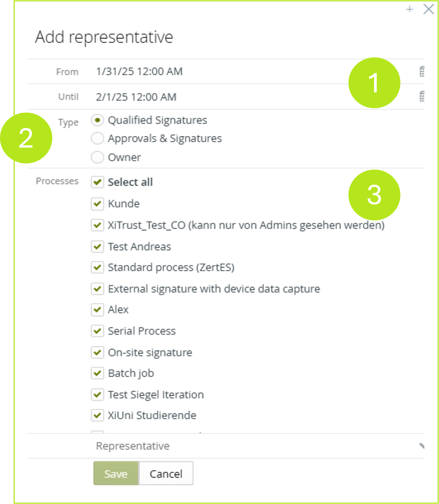Choose the Owner radio button
The width and height of the screenshot is (439, 504).
click(97, 157)
